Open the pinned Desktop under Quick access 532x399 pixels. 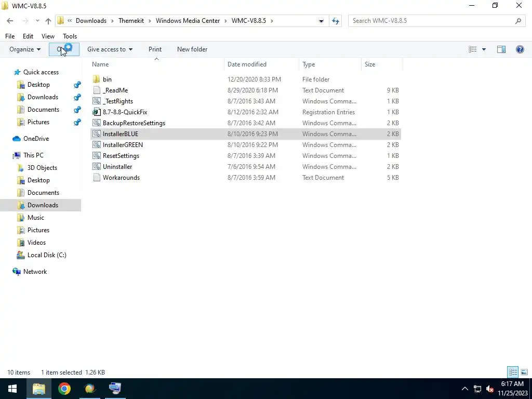point(38,85)
